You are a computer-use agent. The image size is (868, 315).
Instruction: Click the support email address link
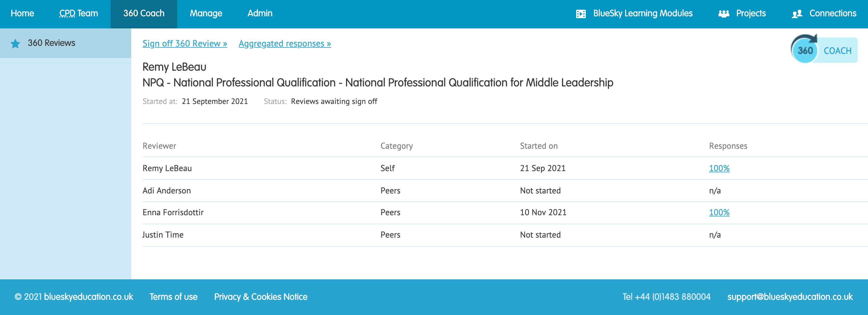[789, 297]
